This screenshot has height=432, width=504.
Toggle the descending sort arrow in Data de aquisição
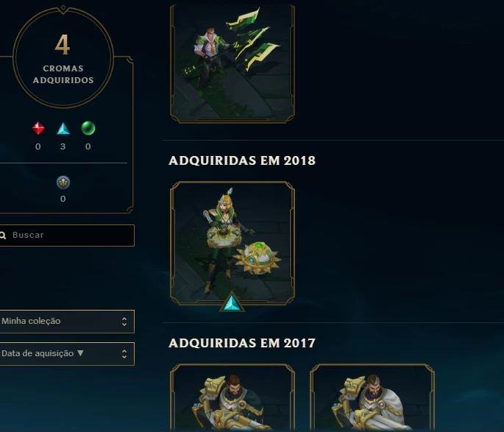80,353
